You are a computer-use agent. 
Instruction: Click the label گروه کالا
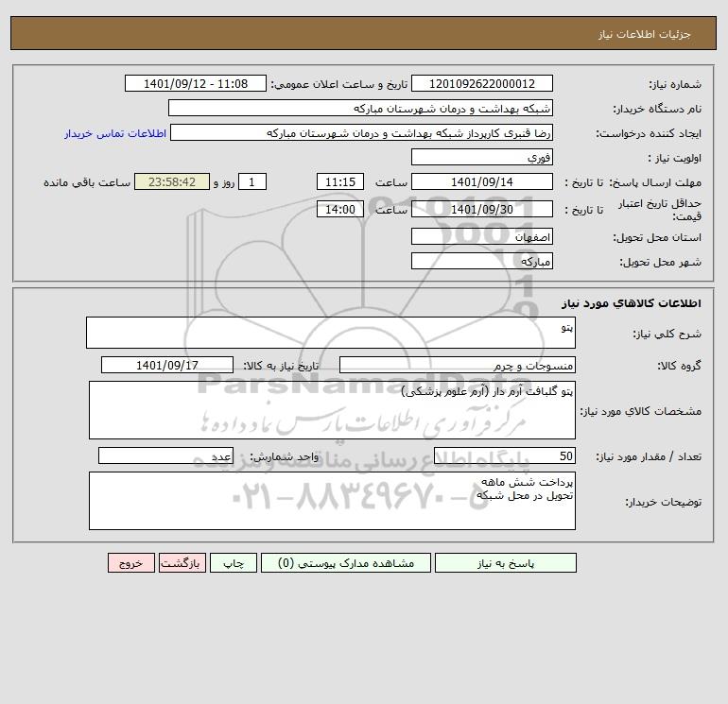(679, 366)
